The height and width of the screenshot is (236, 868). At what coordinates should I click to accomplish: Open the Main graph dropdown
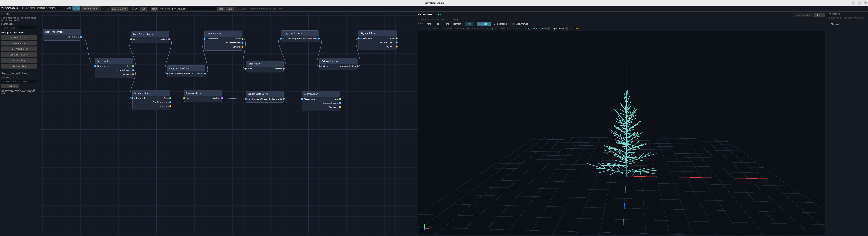pos(119,9)
